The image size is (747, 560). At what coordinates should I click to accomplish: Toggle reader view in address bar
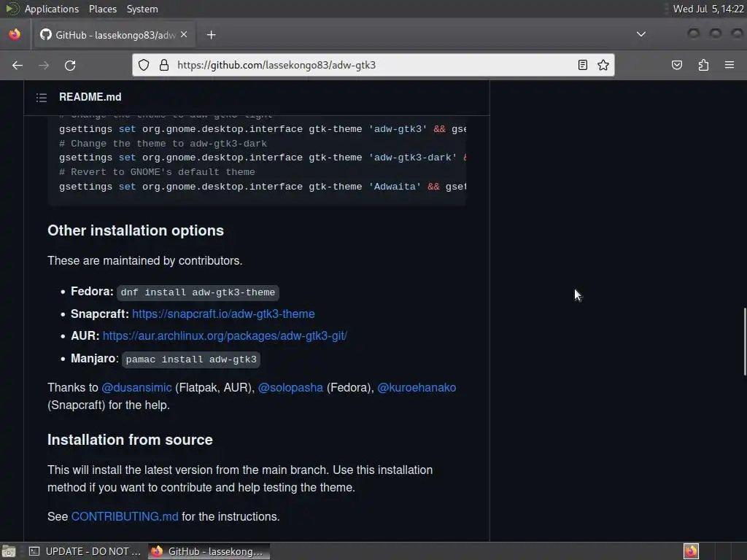tap(583, 65)
